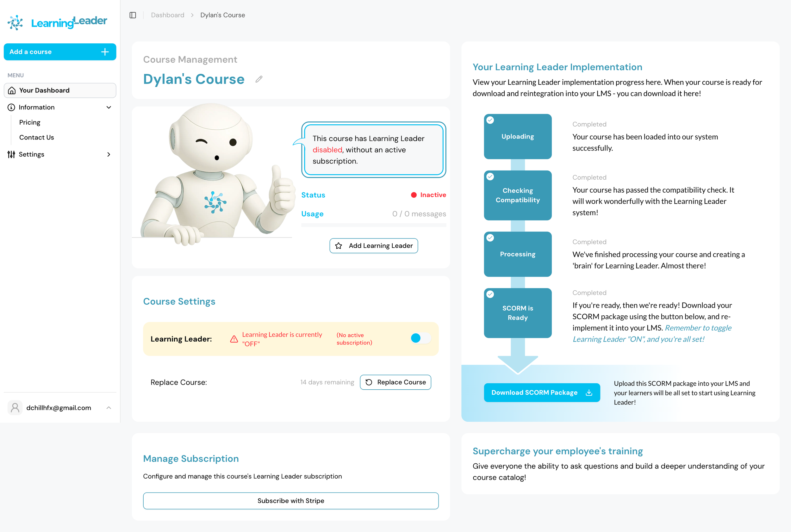Click the home icon for Your Dashboard
Image resolution: width=791 pixels, height=532 pixels.
point(12,90)
